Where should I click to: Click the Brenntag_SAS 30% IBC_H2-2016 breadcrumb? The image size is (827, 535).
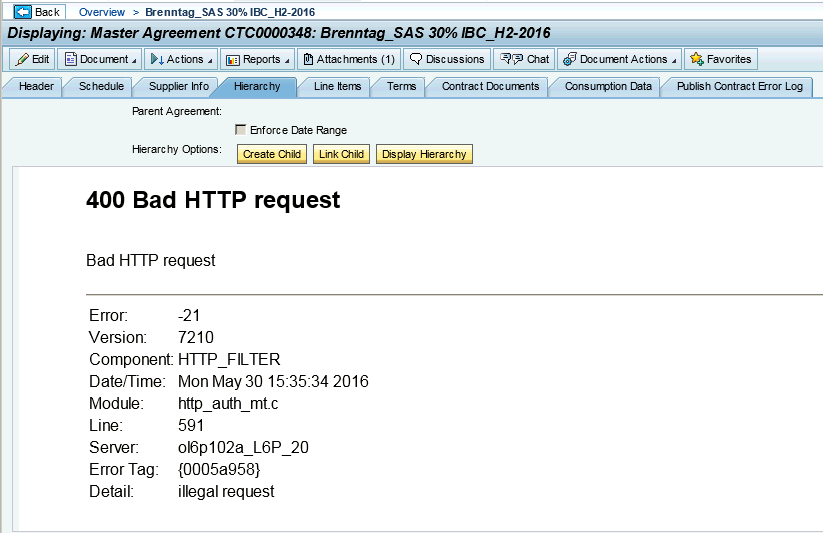click(230, 12)
